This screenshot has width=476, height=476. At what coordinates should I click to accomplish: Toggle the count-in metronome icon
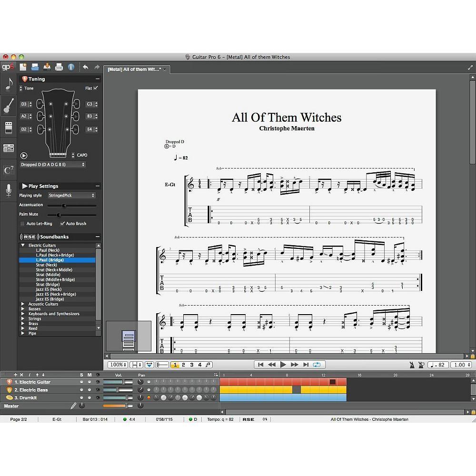[421, 365]
